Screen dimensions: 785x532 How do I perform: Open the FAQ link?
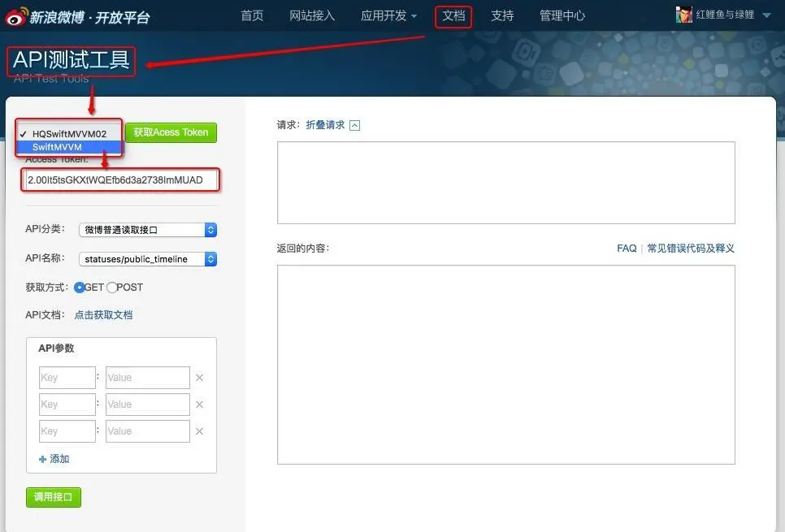point(627,249)
